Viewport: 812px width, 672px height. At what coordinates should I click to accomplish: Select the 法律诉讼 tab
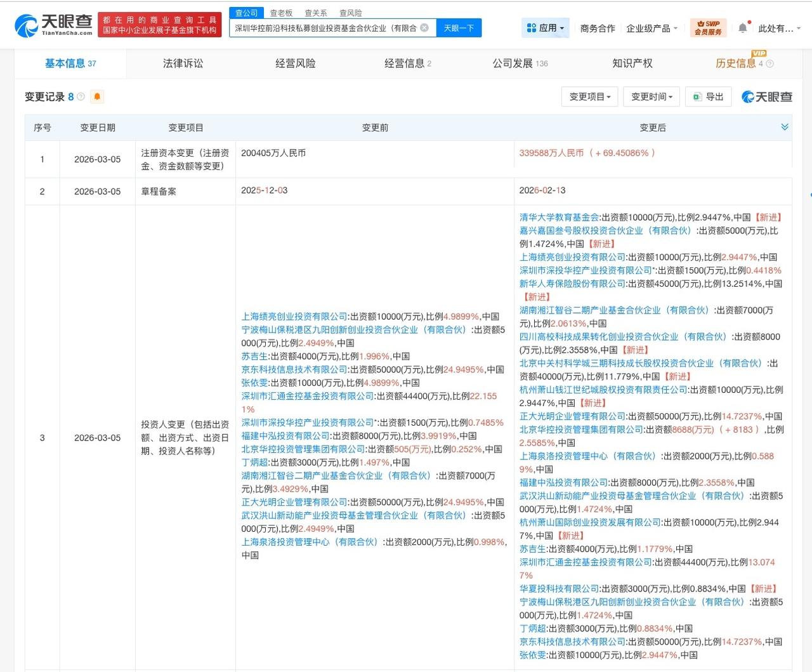(x=183, y=63)
